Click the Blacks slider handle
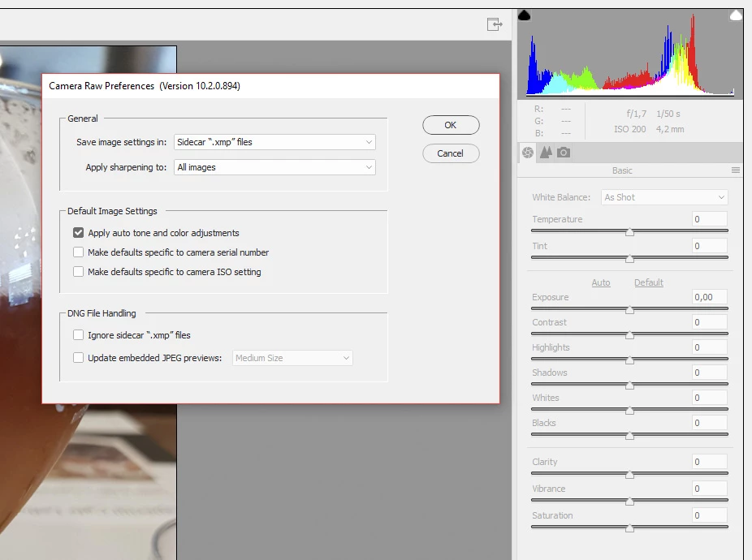The image size is (752, 560). pos(629,436)
